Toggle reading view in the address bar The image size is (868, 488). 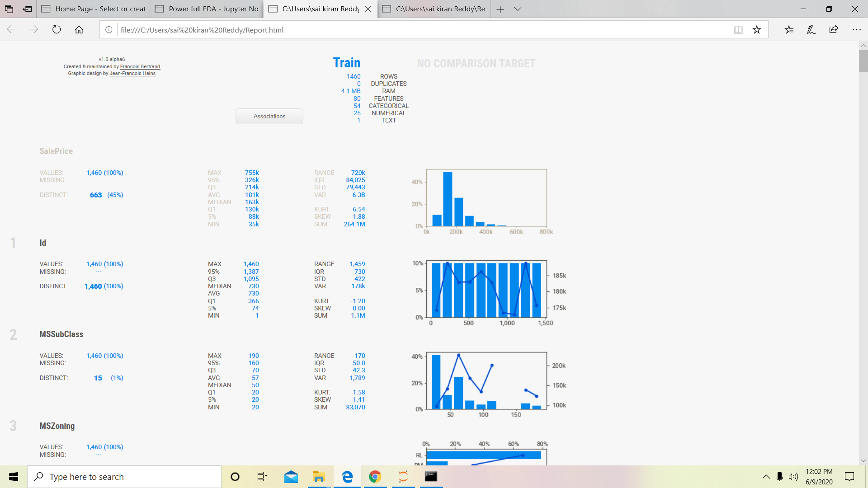pyautogui.click(x=738, y=29)
